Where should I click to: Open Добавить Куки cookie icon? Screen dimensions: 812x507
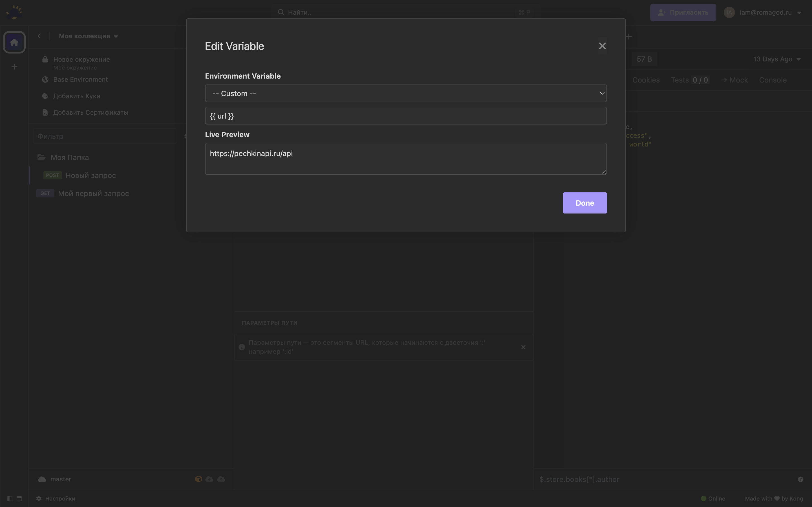(x=45, y=96)
